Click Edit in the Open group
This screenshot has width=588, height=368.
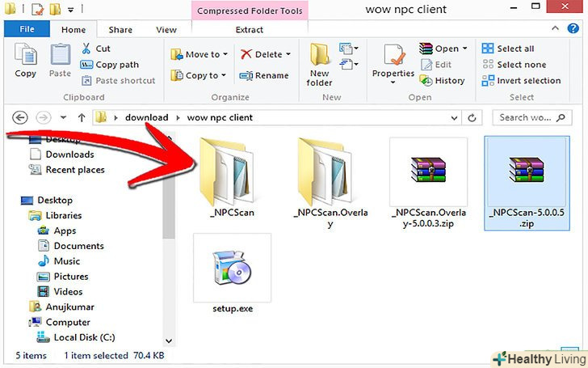click(x=436, y=65)
